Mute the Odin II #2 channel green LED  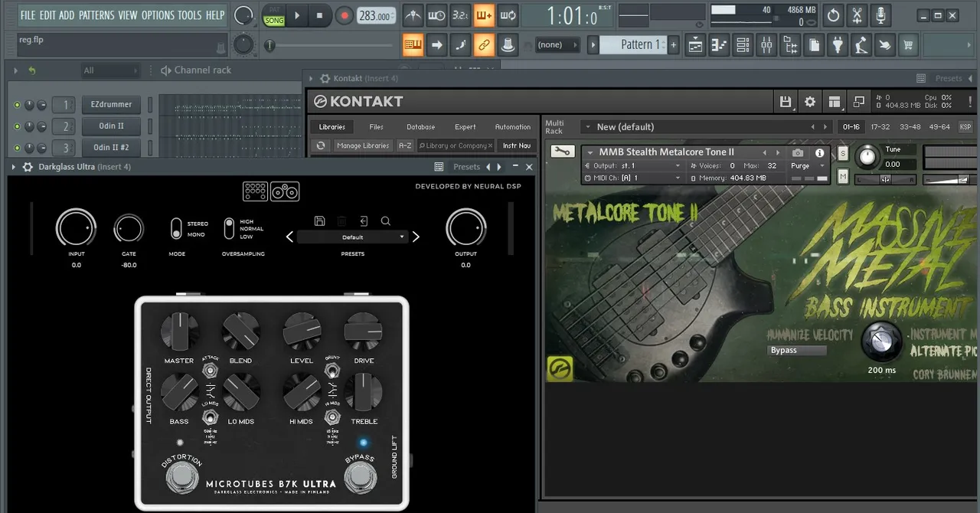[x=17, y=148]
